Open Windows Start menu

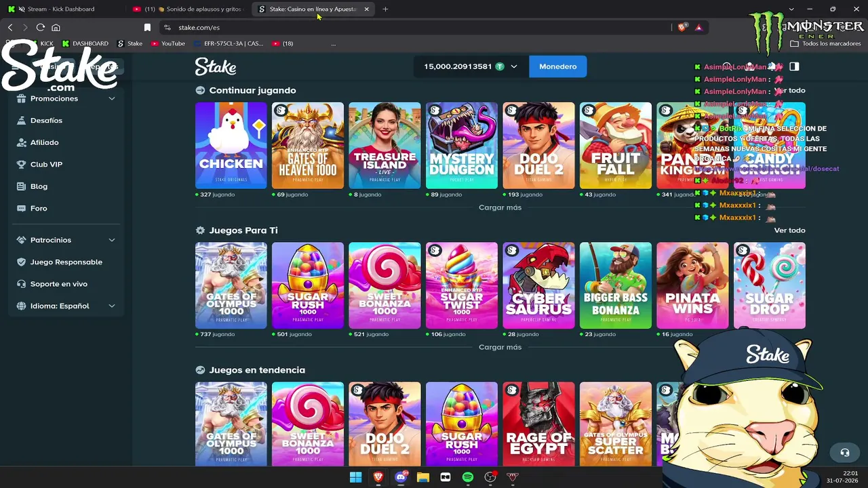pyautogui.click(x=355, y=477)
